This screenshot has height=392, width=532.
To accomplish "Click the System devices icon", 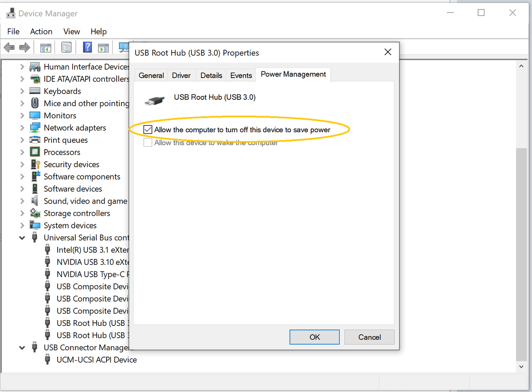I will point(35,225).
